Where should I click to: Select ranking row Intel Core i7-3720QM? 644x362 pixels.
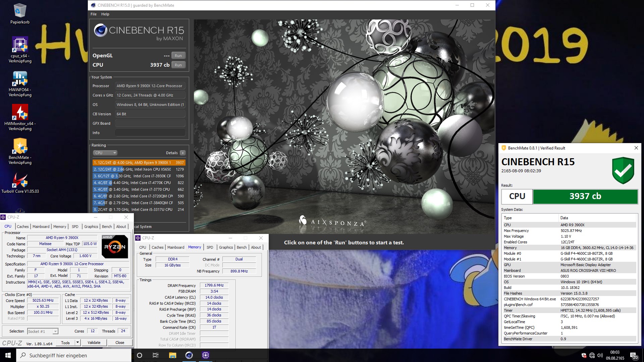tap(139, 196)
